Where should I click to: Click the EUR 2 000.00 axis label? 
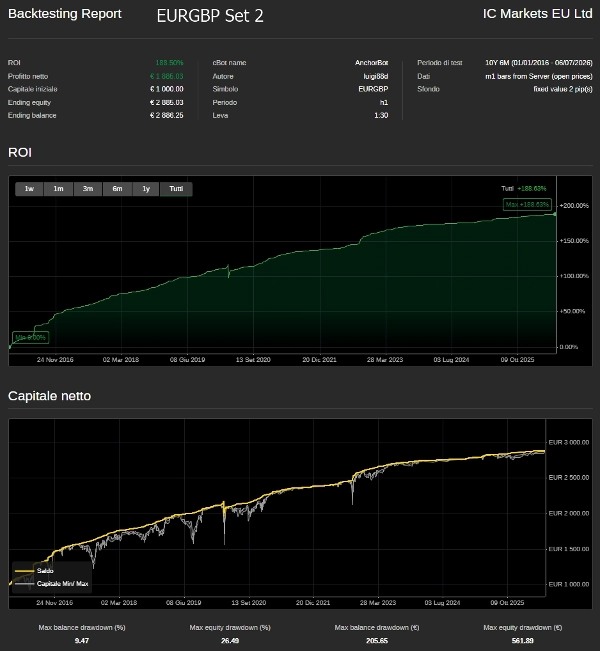[x=568, y=514]
